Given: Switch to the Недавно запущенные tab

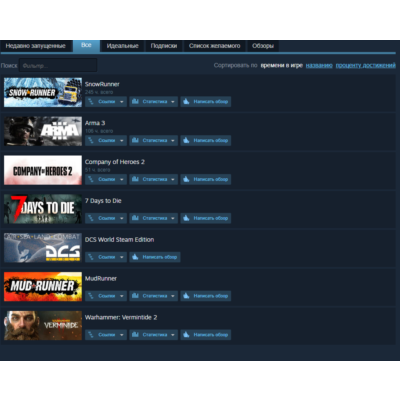Looking at the screenshot, I should 36,46.
